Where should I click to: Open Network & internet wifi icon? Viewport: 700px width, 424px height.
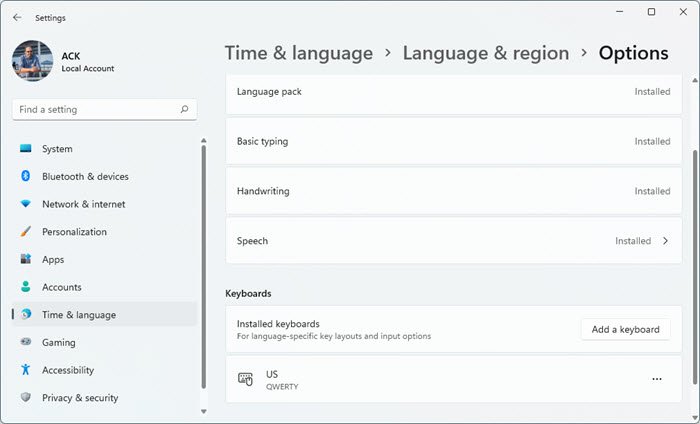coord(25,204)
